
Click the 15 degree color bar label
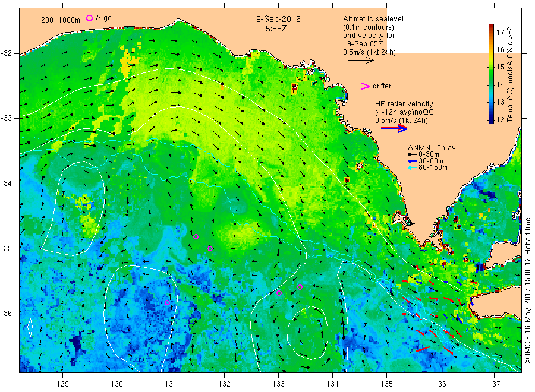point(500,67)
